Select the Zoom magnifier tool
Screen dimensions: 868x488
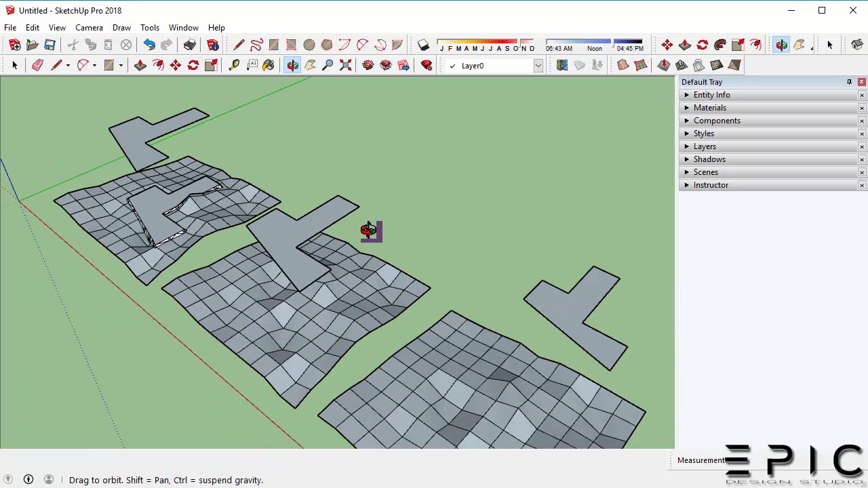pyautogui.click(x=328, y=65)
